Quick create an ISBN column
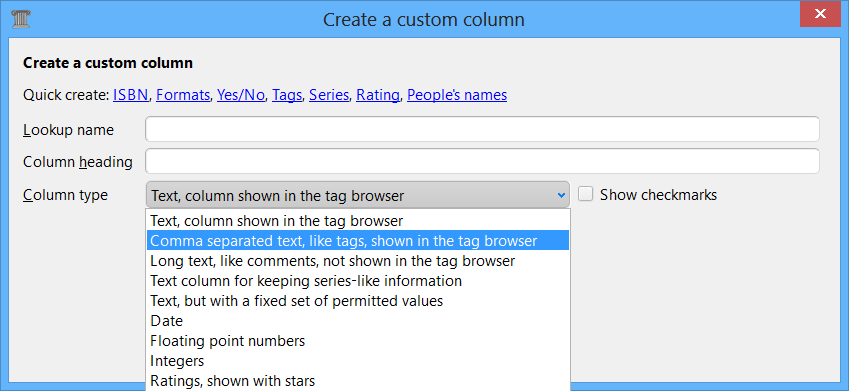849x391 pixels. 130,95
